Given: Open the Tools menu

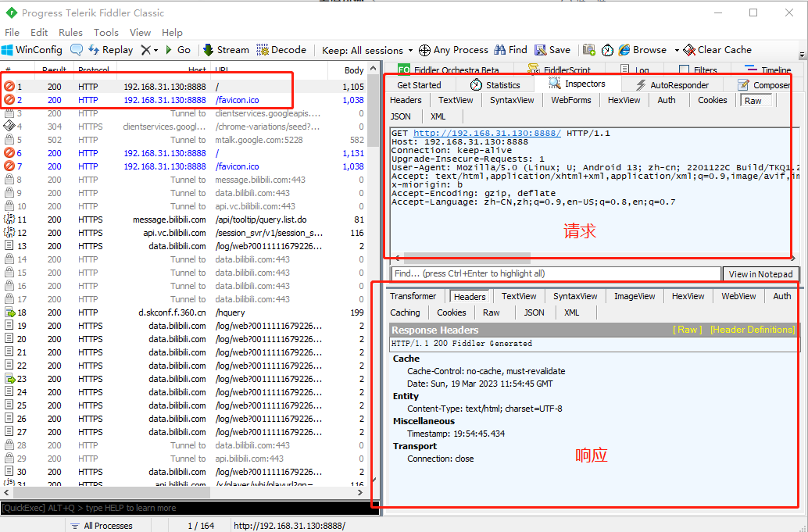Looking at the screenshot, I should (106, 33).
